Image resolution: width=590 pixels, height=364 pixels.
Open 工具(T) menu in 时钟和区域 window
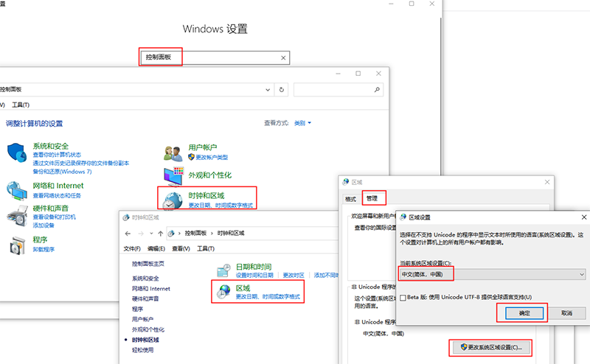(x=206, y=248)
